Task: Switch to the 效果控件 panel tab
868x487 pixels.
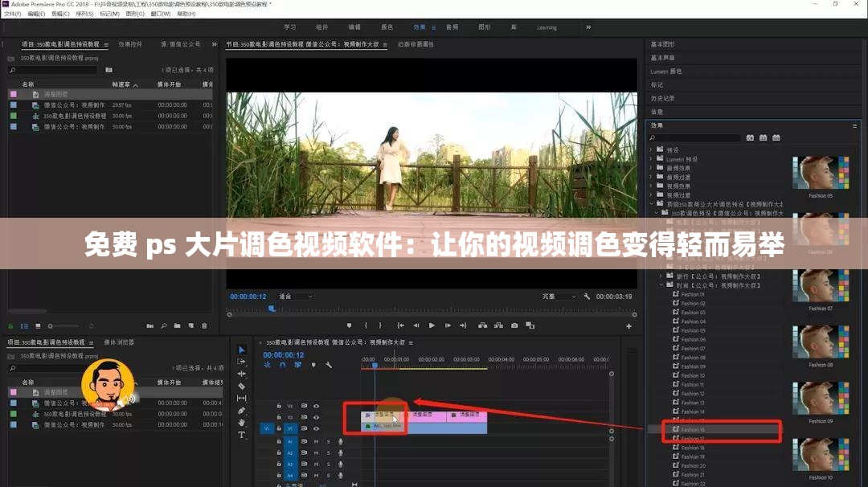Action: pyautogui.click(x=130, y=44)
